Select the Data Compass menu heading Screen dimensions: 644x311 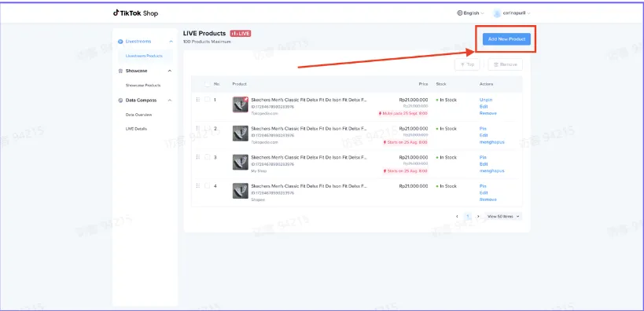click(x=141, y=101)
